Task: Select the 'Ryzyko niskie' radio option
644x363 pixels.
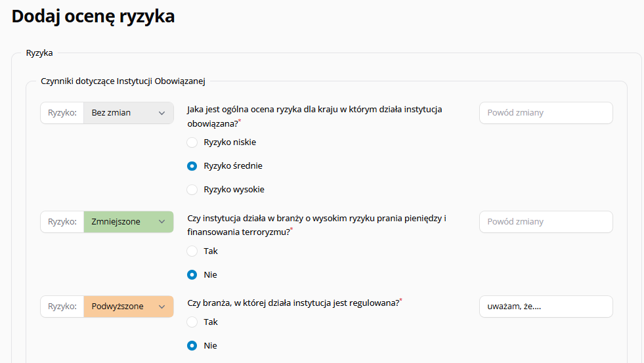Action: (x=192, y=142)
